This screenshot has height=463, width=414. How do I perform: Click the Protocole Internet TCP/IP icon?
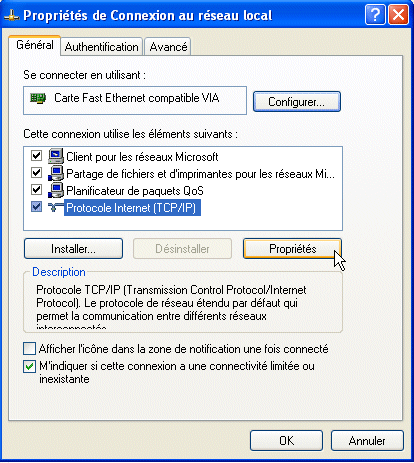(x=56, y=207)
